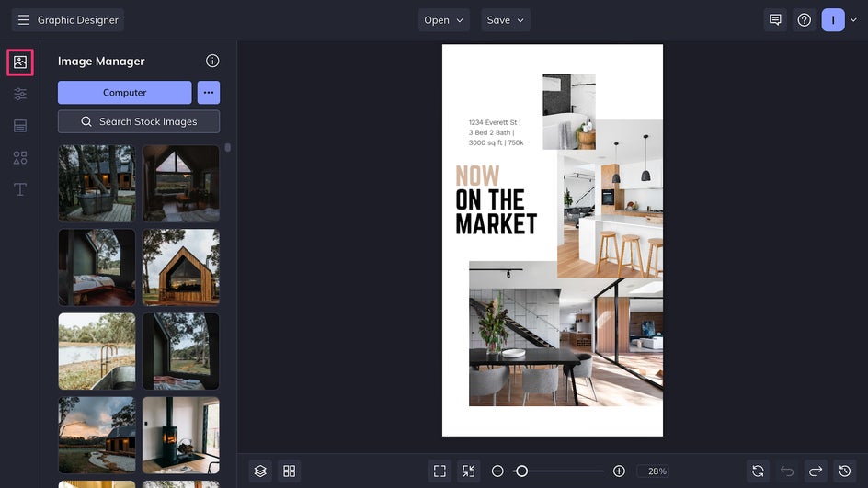
Task: Select the wood stove fireplace thumbnail
Action: pyautogui.click(x=181, y=435)
